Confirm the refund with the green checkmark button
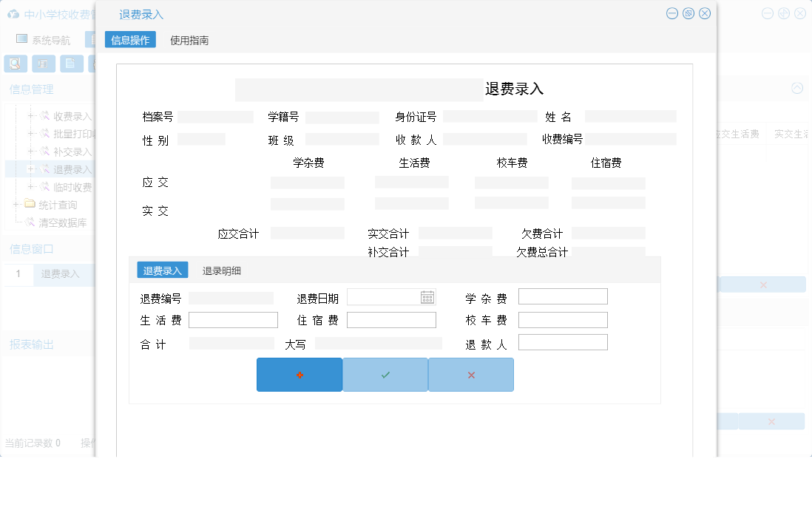The width and height of the screenshot is (812, 521). click(385, 375)
